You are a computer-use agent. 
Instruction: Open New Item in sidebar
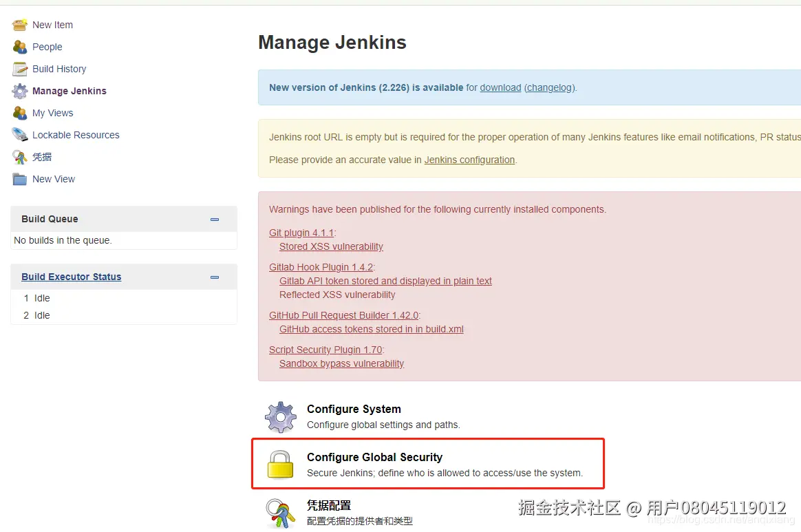click(52, 25)
